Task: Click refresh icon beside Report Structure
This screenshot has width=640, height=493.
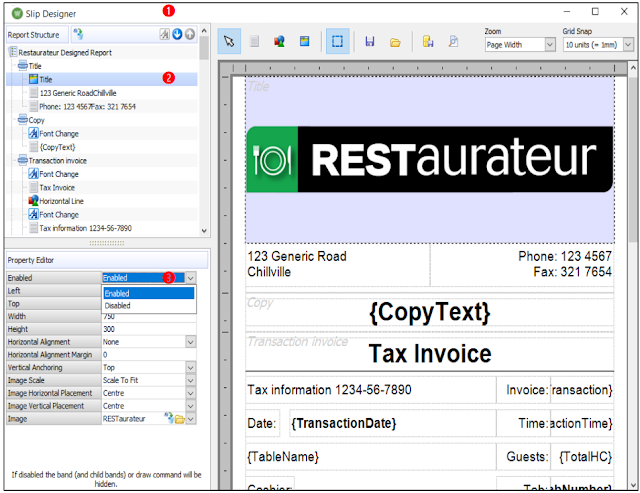Action: click(78, 34)
